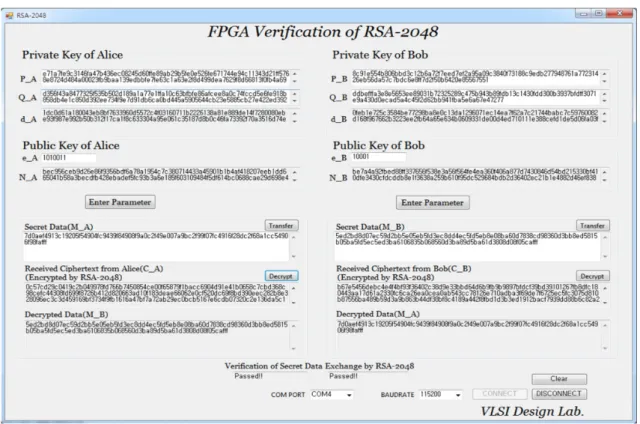
Task: Click the Q_B private key field
Action: pos(480,97)
